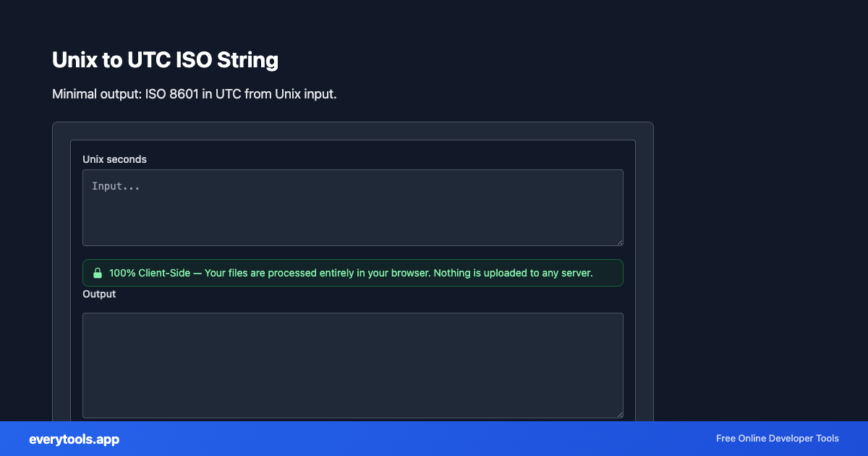Select the Unix seconds field label
This screenshot has height=456, width=868.
point(114,159)
